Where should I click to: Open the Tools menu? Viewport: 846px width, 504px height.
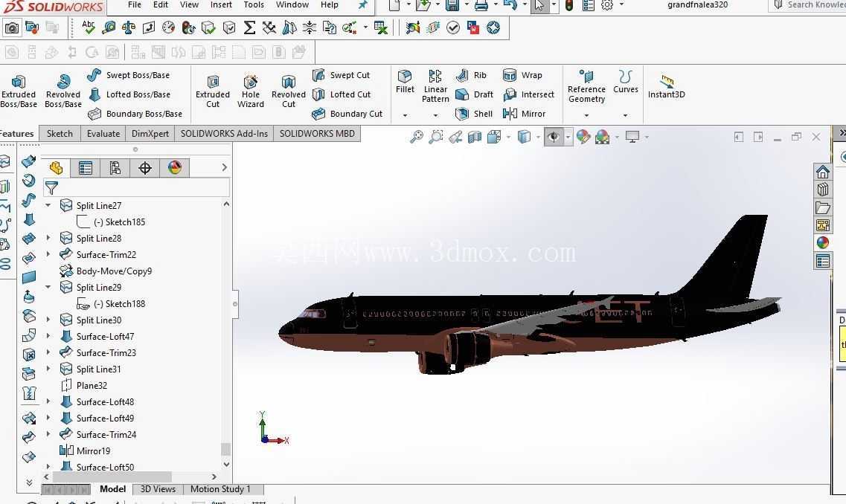pos(254,5)
